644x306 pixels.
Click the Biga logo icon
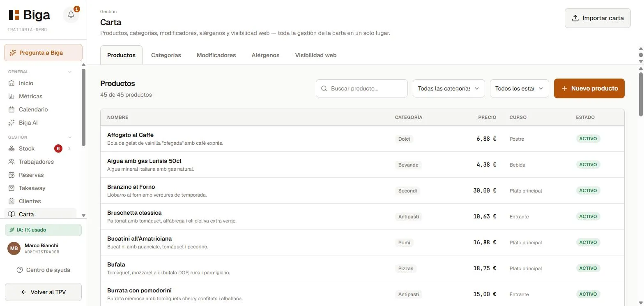(x=14, y=15)
